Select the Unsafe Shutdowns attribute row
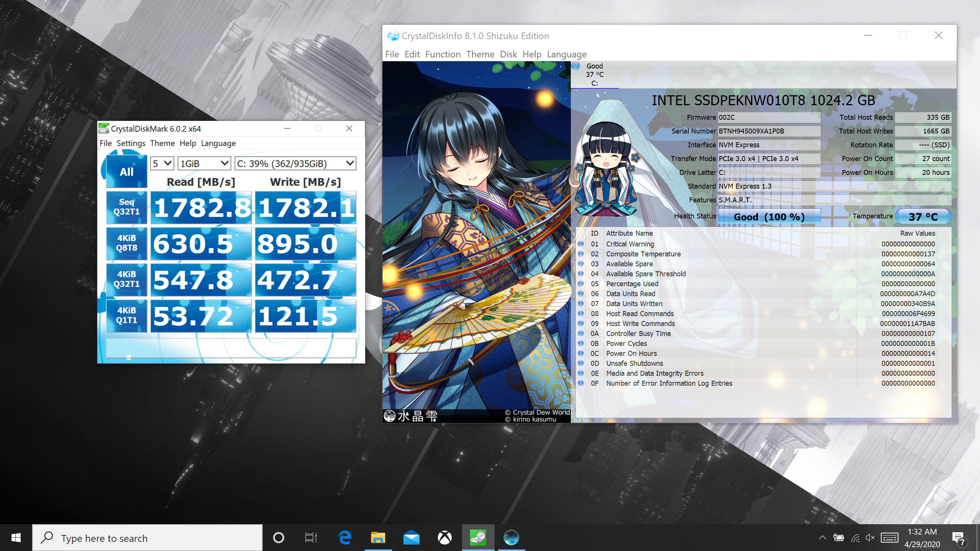The image size is (980, 551). point(756,364)
